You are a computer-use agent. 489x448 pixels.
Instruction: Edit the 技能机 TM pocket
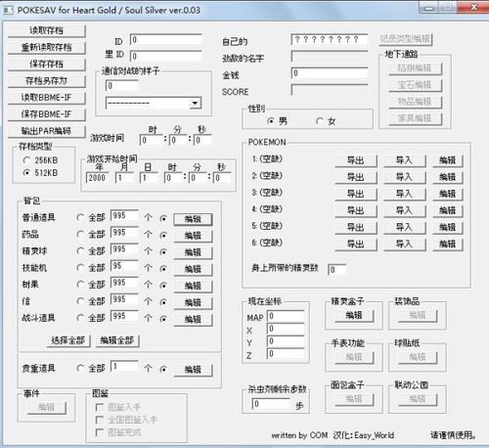point(193,269)
